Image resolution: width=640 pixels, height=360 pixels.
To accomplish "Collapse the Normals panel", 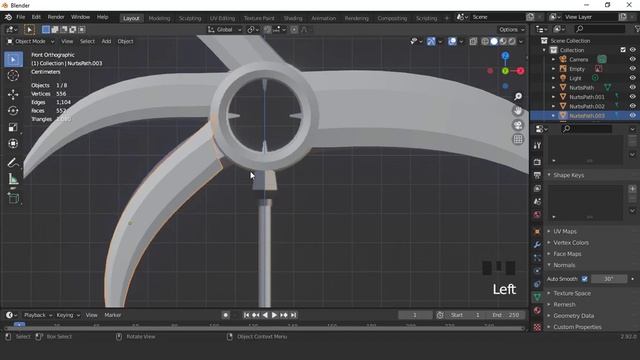I will 564,265.
